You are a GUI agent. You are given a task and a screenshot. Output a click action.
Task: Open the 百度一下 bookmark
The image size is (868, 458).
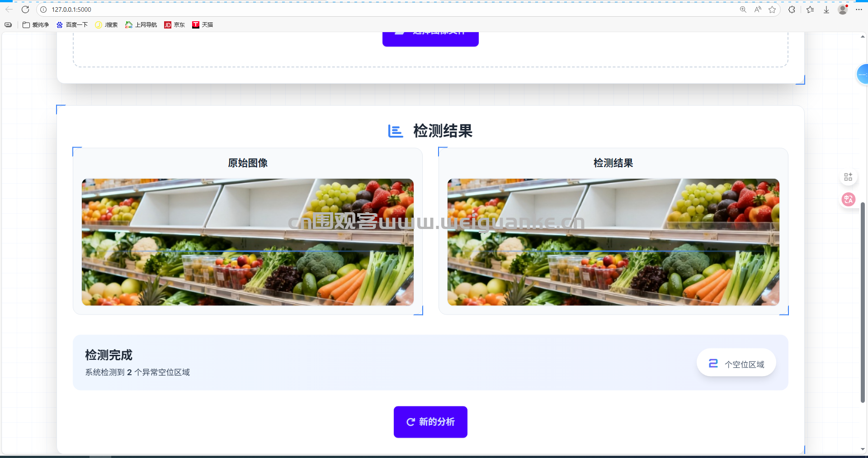[72, 25]
